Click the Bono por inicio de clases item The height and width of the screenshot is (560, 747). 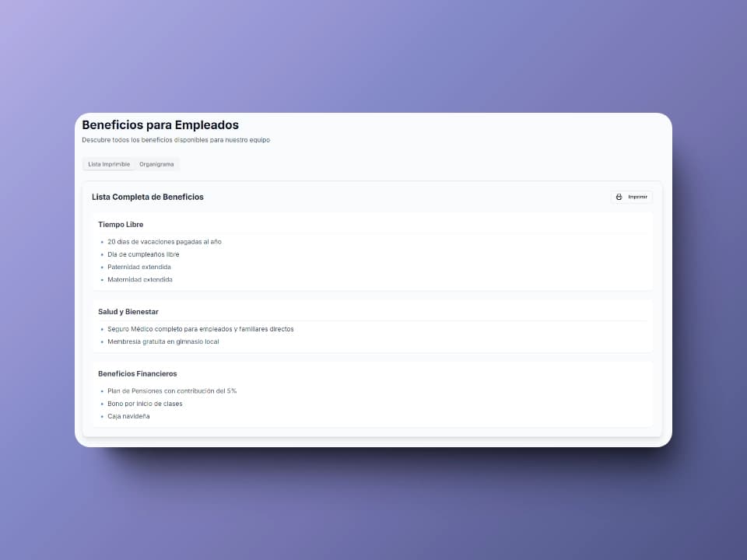(x=145, y=404)
